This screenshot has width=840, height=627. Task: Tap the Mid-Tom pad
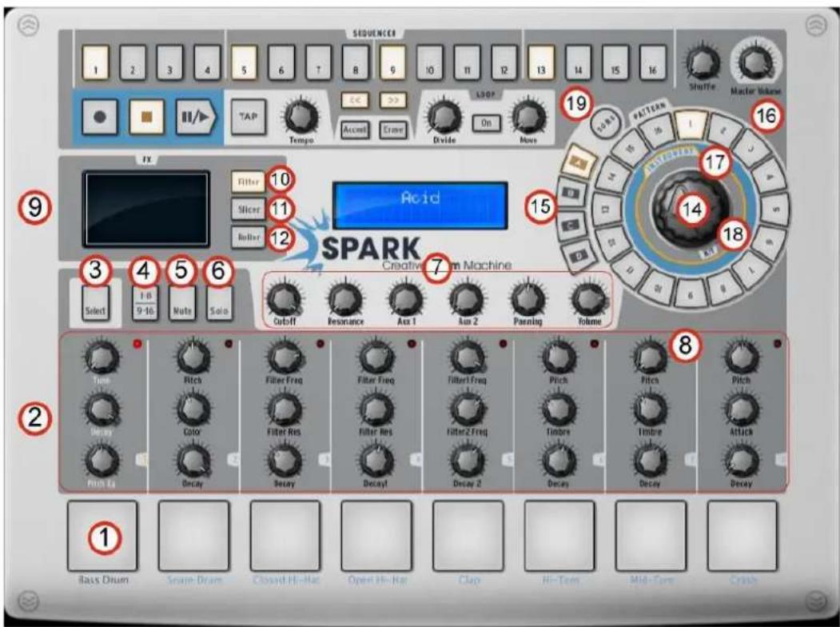651,536
